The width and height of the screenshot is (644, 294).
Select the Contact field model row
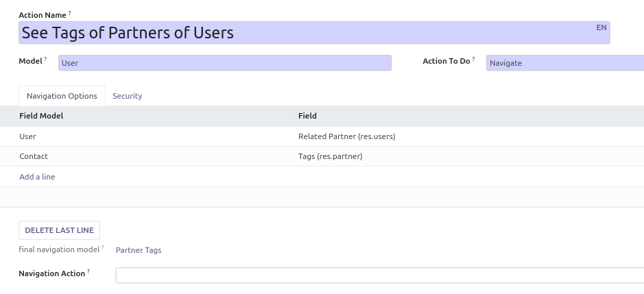34,156
